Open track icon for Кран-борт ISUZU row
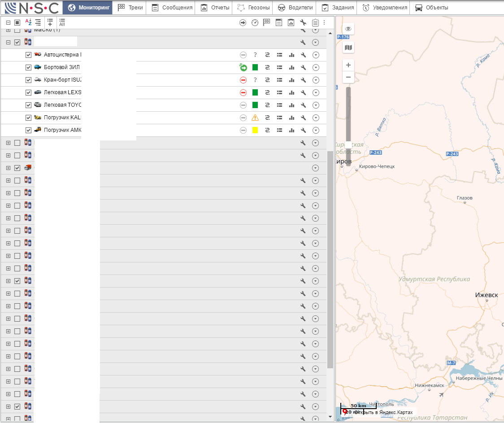This screenshot has height=423, width=504. click(267, 80)
